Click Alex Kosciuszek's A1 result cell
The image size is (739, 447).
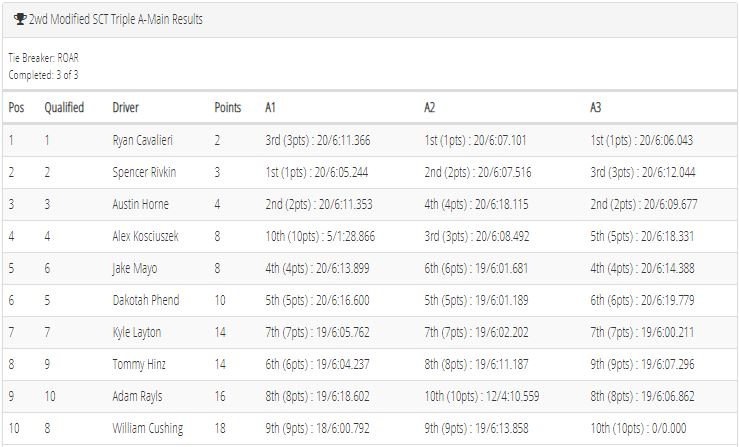(x=320, y=236)
